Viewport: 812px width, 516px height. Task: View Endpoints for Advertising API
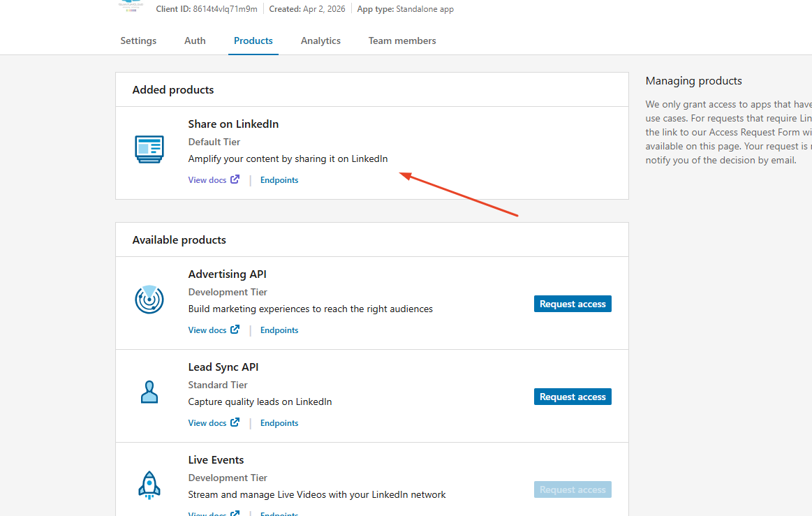point(279,330)
